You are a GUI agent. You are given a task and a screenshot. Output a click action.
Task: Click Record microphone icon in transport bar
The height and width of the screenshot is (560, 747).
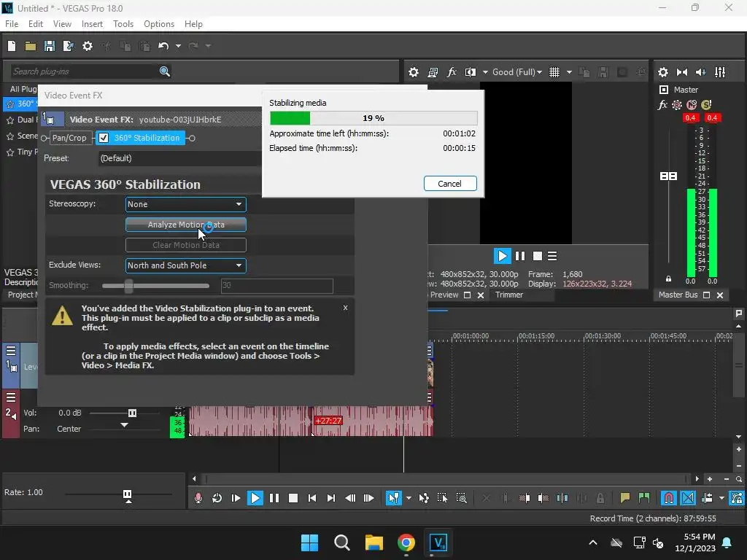pyautogui.click(x=198, y=498)
